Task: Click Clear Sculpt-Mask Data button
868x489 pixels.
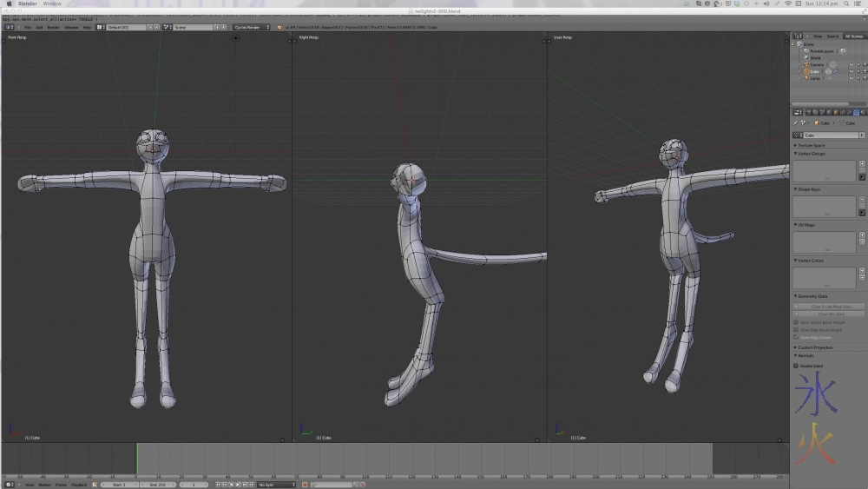Action: [831, 307]
